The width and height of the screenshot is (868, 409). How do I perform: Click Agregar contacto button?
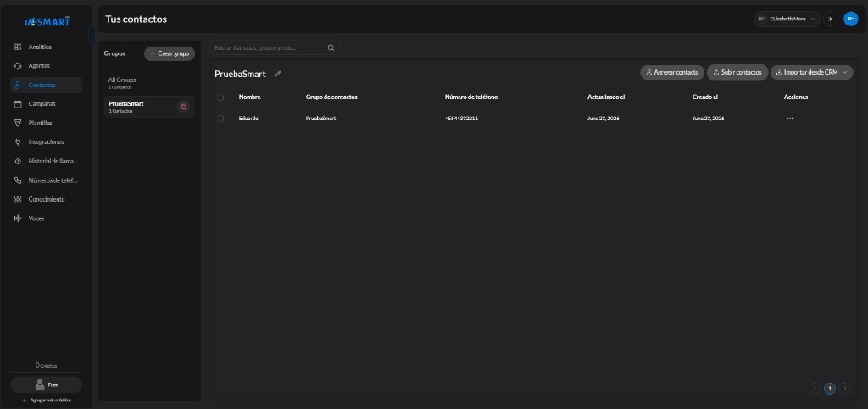pyautogui.click(x=672, y=73)
